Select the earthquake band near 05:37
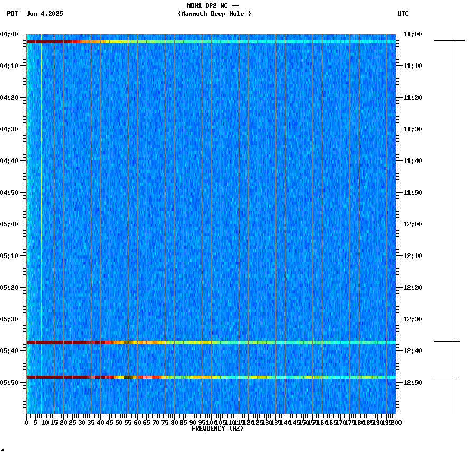This screenshot has height=456, width=476. [x=211, y=343]
